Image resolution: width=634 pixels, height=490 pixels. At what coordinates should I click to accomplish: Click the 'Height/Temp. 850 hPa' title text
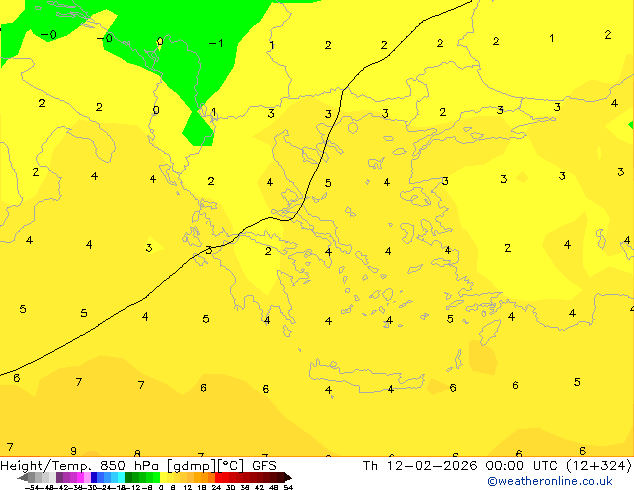(80, 466)
